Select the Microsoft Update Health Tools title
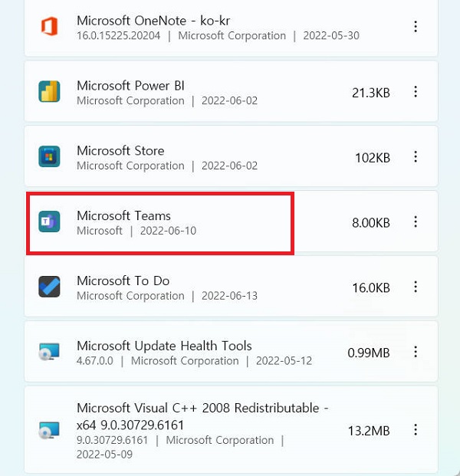Image resolution: width=460 pixels, height=476 pixels. coord(164,346)
